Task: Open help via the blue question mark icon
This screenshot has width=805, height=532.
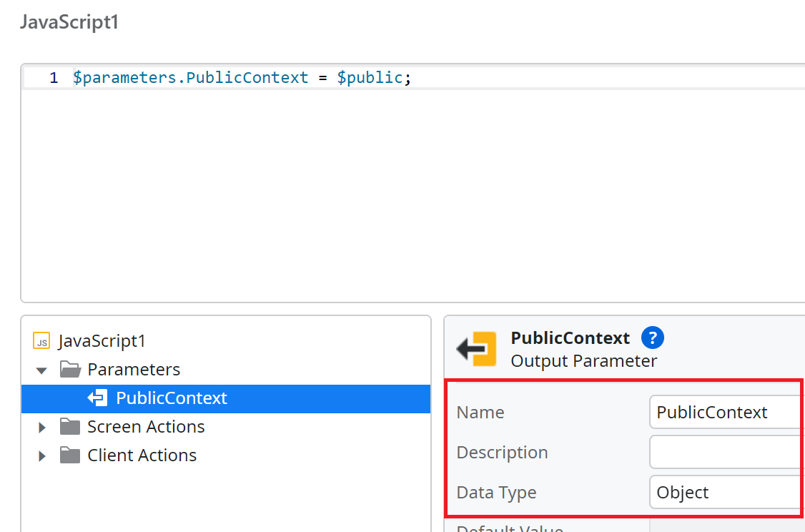Action: 653,338
